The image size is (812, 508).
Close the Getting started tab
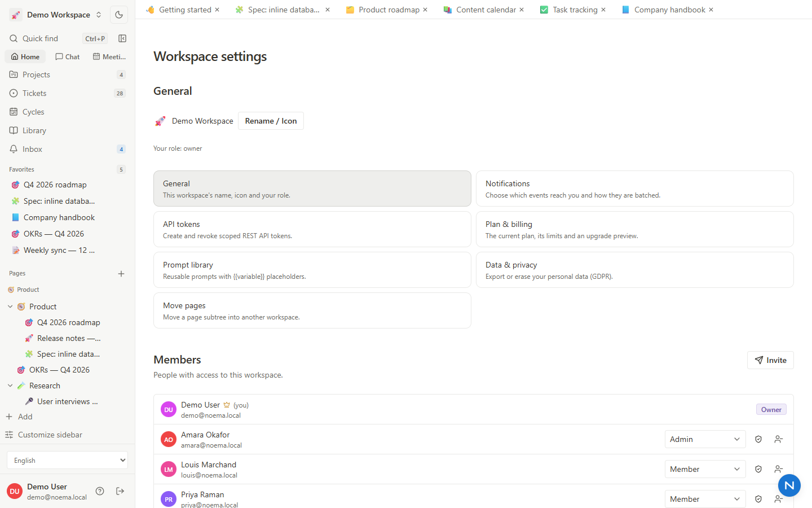pos(217,10)
